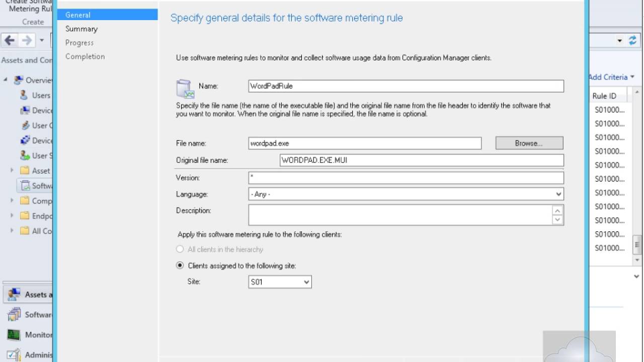Select the All Corporate-owned Devices folder icon
The height and width of the screenshot is (362, 644).
(24, 231)
